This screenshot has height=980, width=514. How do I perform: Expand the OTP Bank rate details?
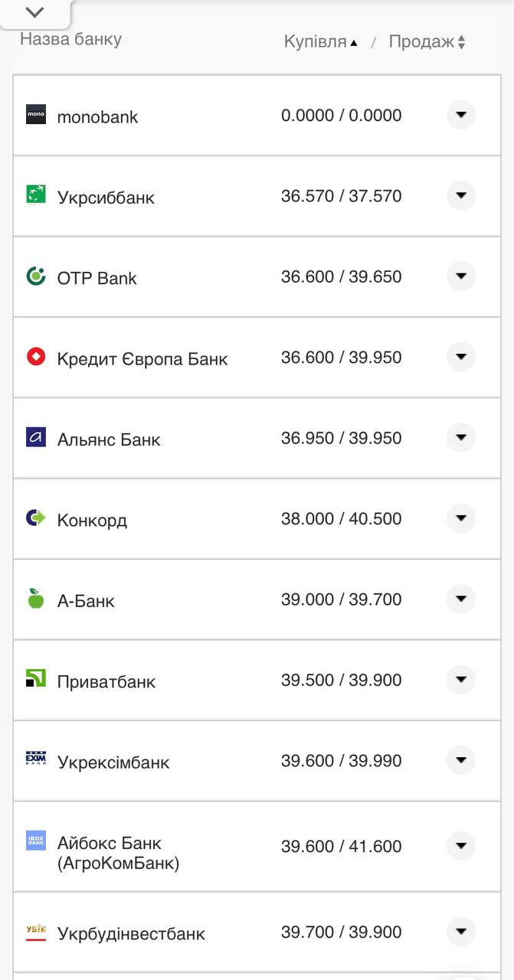(x=461, y=276)
